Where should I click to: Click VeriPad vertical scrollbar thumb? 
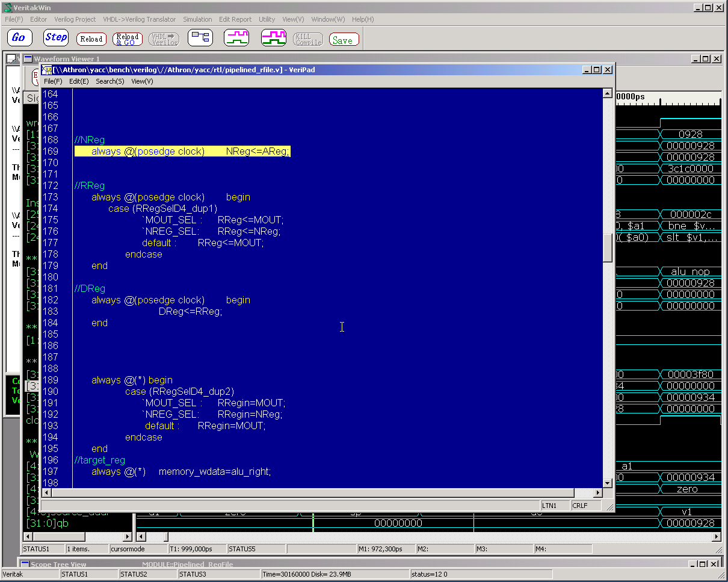(x=608, y=247)
